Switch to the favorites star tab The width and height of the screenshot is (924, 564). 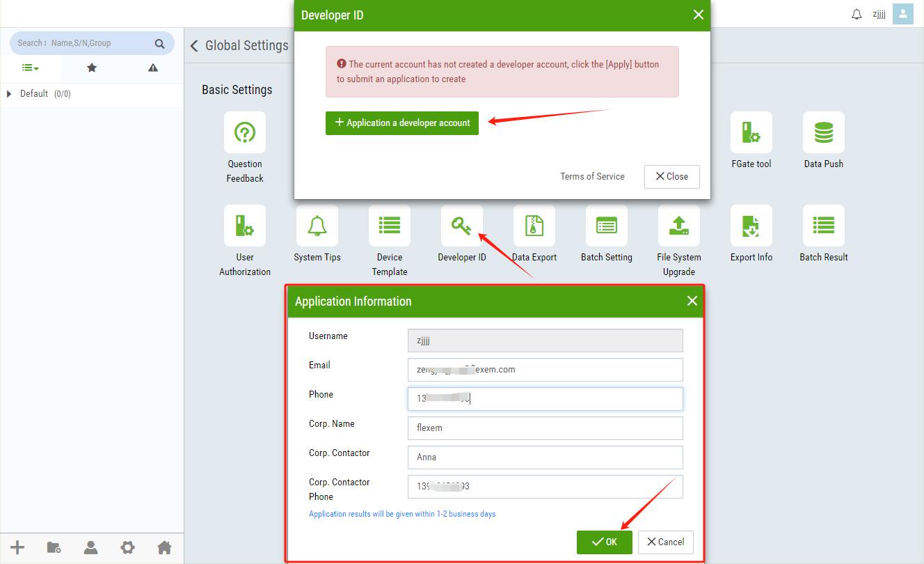(x=92, y=68)
